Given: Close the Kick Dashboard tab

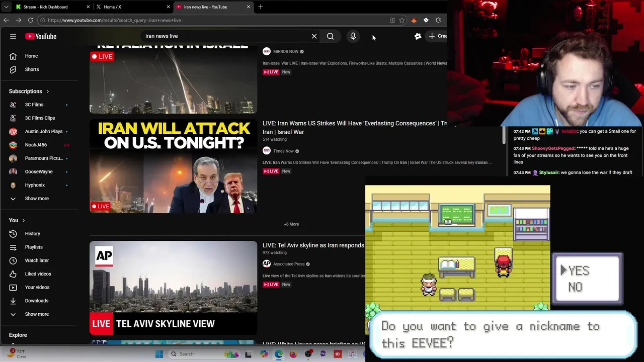Looking at the screenshot, I should (88, 7).
